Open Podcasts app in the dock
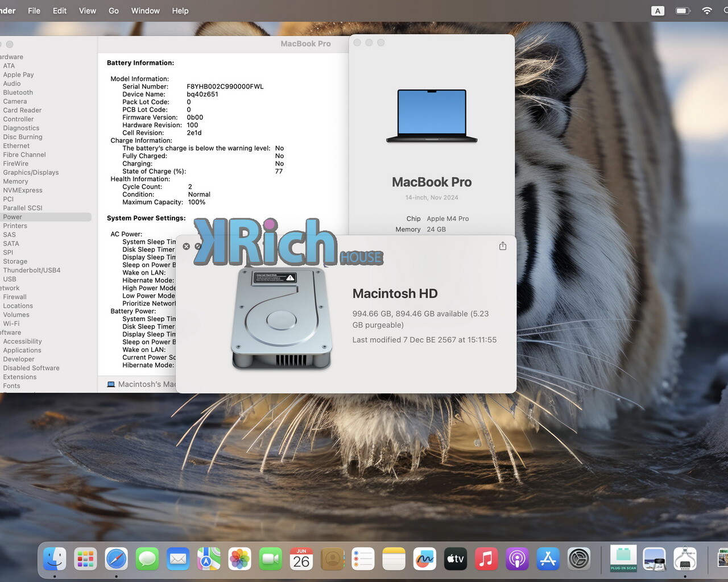The image size is (728, 582). tap(517, 559)
